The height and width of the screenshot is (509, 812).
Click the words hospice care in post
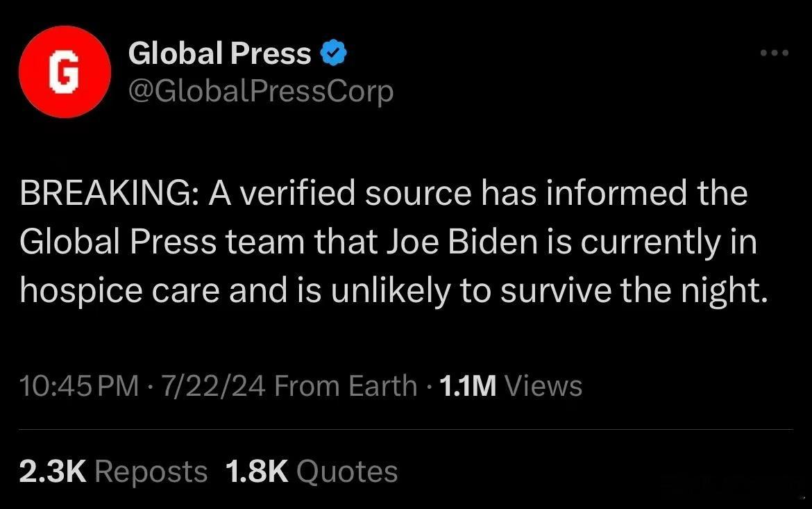119,290
